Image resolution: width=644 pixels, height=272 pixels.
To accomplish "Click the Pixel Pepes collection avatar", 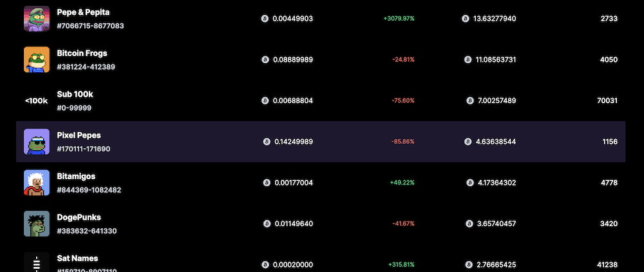I will (37, 142).
